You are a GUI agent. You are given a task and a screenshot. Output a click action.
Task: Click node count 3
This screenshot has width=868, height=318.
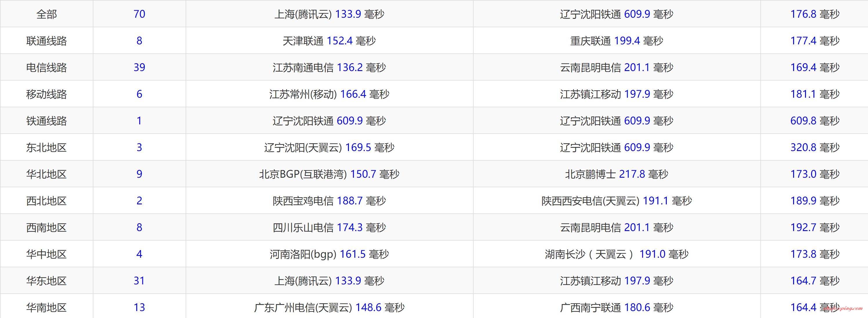click(x=139, y=147)
